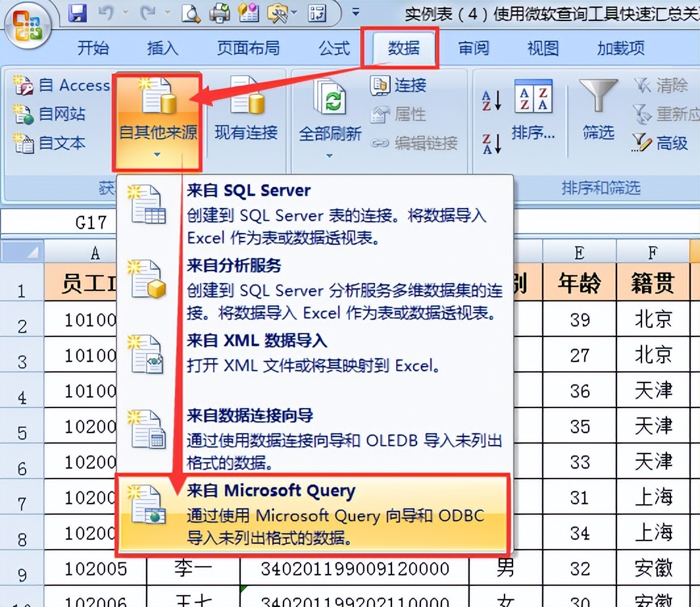Switch to the 页面布局 tab

coord(248,48)
